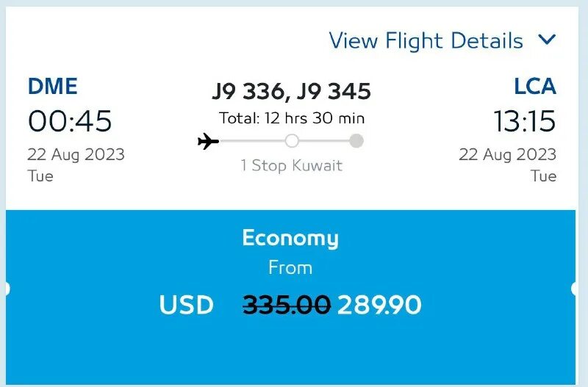Click the 00:45 departure time
The height and width of the screenshot is (387, 588).
coord(70,121)
